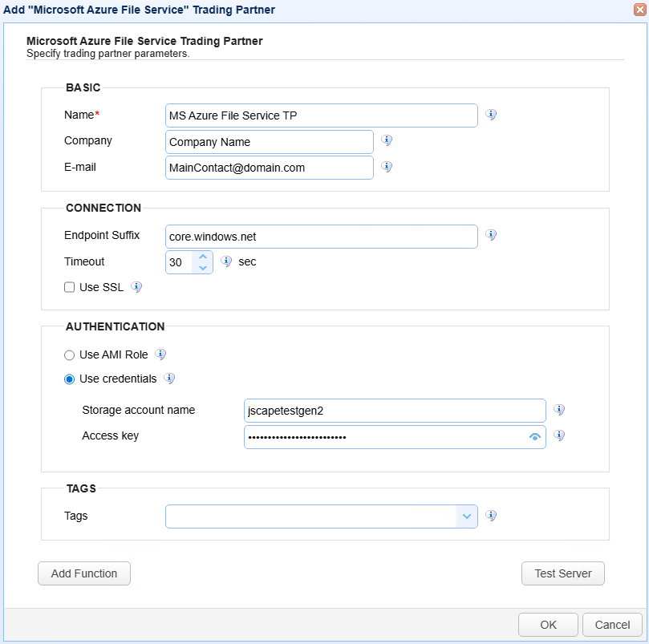Click into the Storage account name field
The image size is (649, 644).
(395, 410)
